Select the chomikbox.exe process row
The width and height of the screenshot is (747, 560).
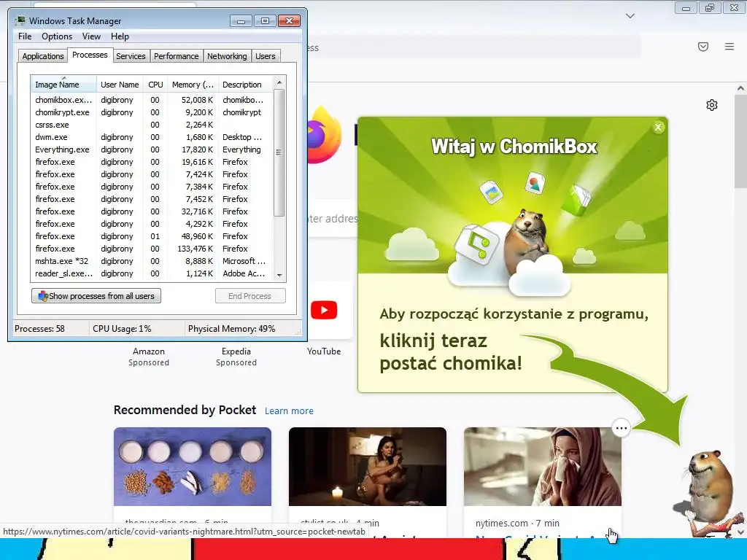pos(152,100)
